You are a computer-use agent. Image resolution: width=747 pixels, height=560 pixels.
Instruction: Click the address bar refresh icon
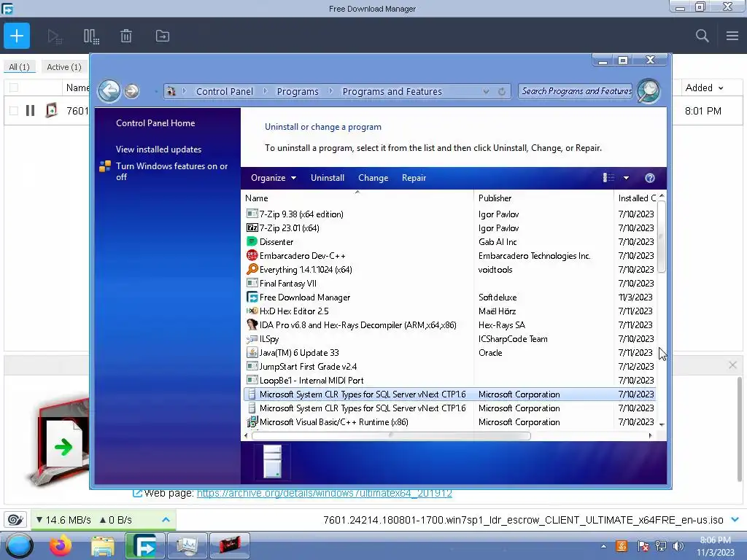(502, 91)
